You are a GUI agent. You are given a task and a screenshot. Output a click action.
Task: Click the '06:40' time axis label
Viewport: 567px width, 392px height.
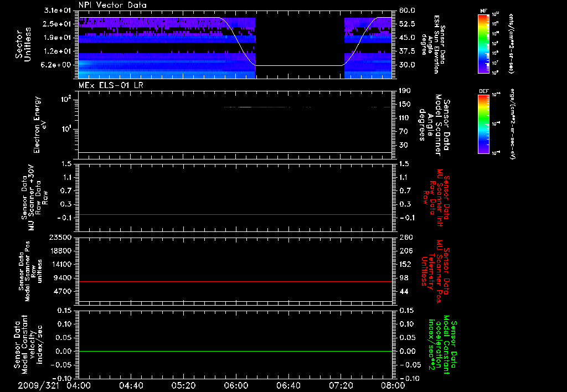[288, 385]
